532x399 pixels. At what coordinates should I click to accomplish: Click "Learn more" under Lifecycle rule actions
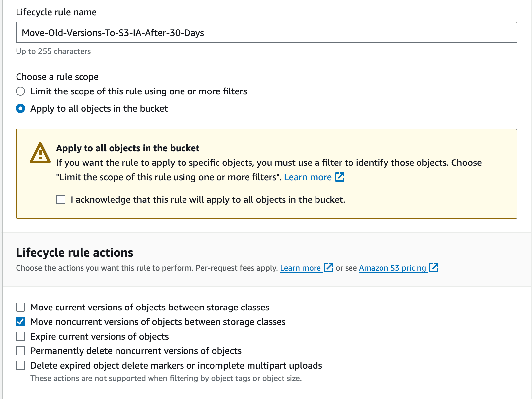300,268
